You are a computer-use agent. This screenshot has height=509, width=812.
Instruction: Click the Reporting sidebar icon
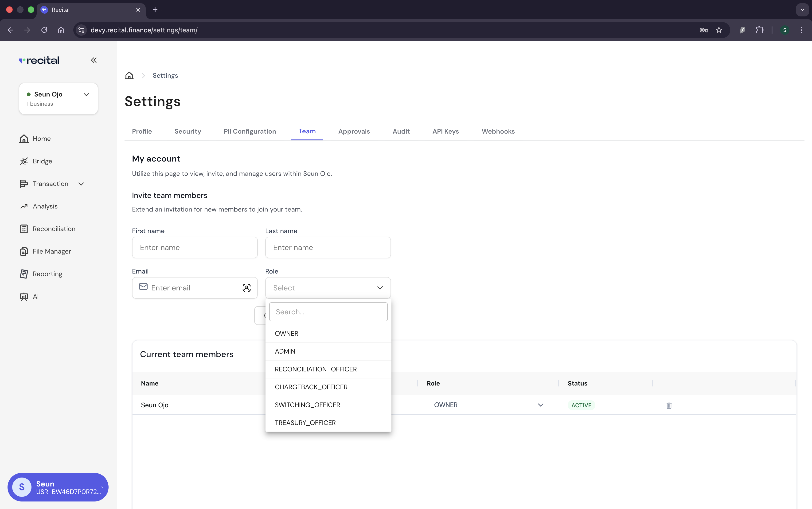[x=23, y=274]
